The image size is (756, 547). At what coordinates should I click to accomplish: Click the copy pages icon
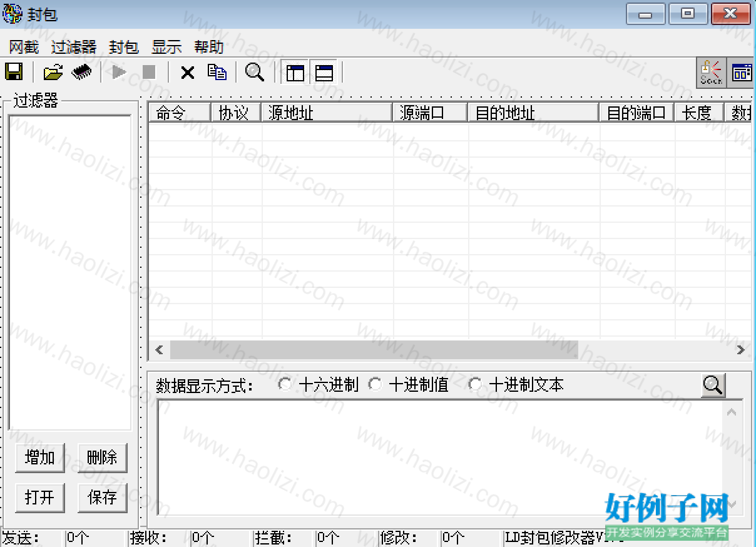tap(217, 72)
